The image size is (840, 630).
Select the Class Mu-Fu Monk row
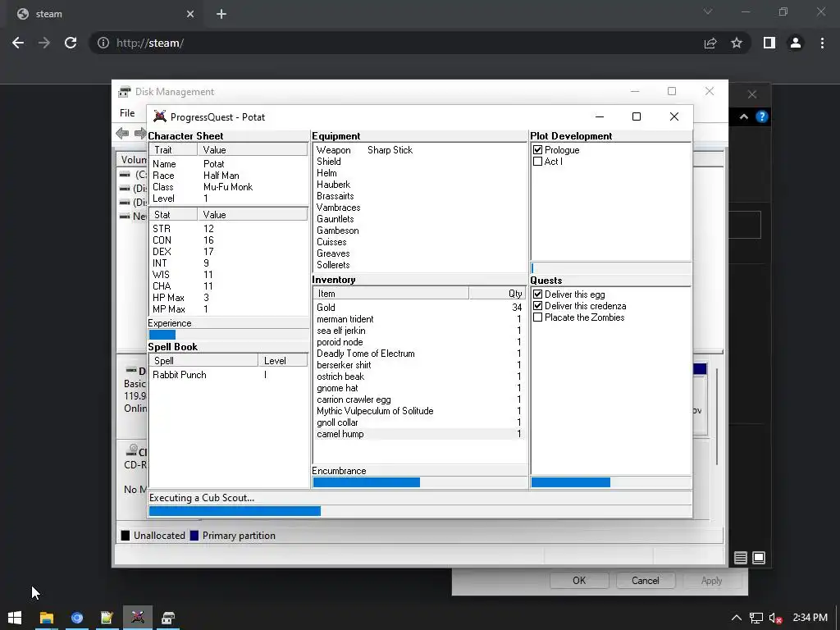(228, 187)
